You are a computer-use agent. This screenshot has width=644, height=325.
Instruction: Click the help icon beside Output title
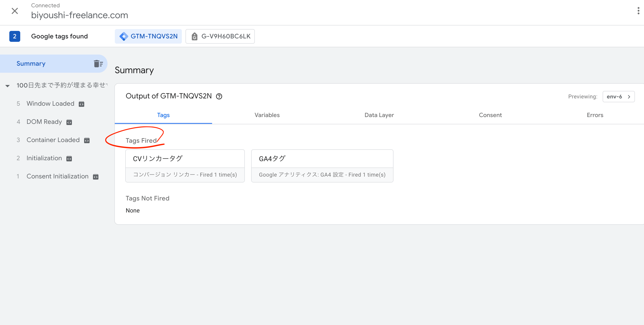[219, 97]
